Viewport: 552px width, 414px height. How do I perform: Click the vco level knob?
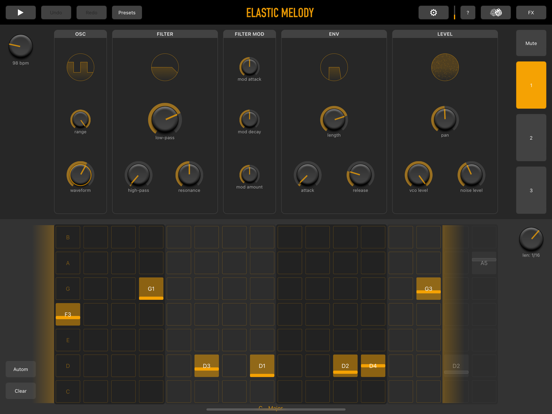419,174
